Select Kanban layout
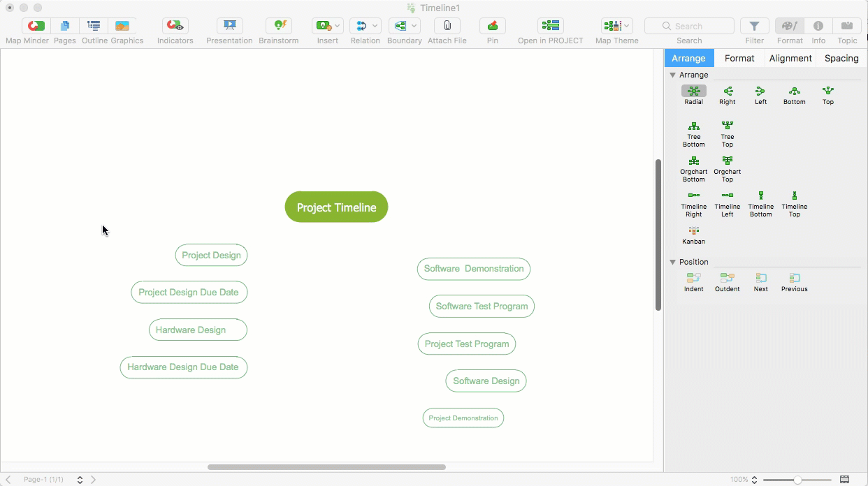Image resolution: width=868 pixels, height=486 pixels. 694,235
